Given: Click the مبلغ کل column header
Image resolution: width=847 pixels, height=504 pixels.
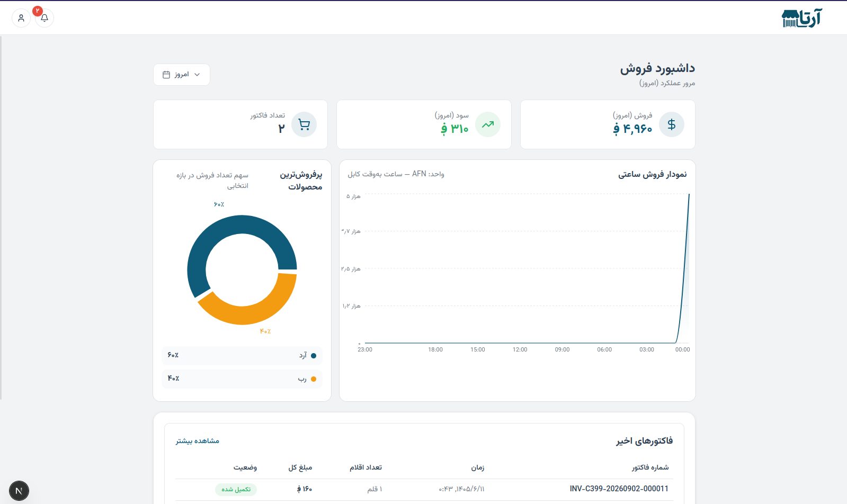Looking at the screenshot, I should 300,467.
